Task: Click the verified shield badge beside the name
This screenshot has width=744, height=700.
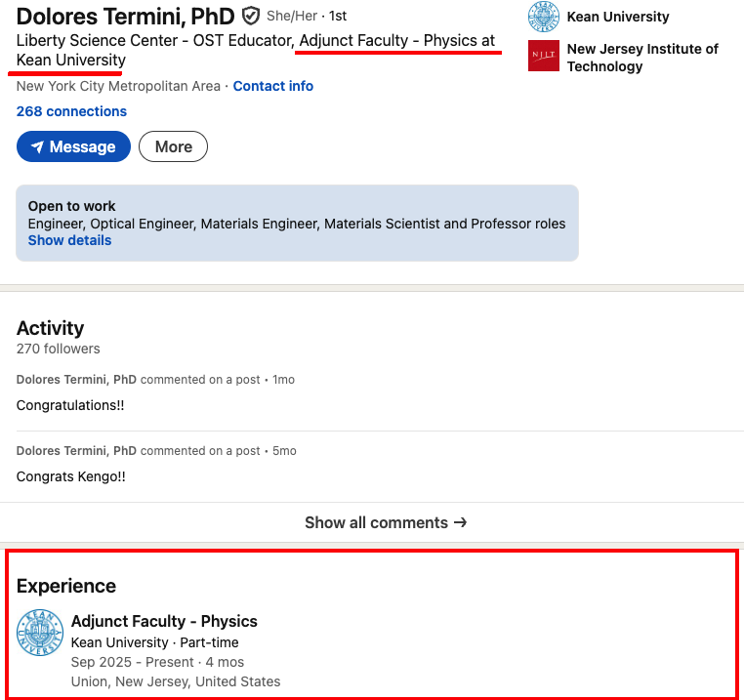Action: pyautogui.click(x=251, y=17)
